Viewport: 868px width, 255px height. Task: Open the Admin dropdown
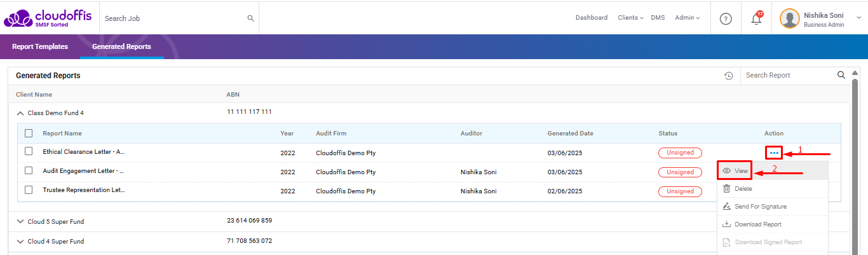tap(688, 18)
